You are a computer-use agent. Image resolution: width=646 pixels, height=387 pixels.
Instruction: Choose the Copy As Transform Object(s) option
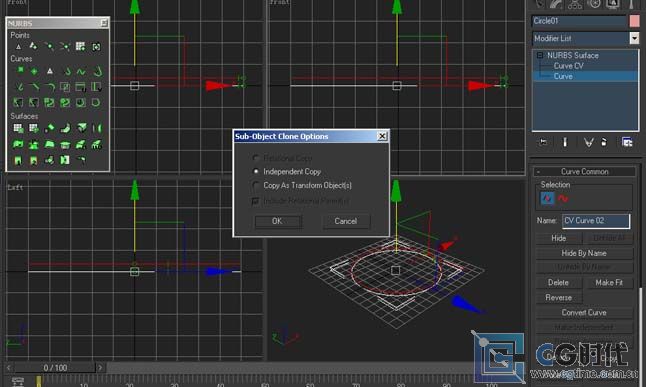[x=256, y=185]
